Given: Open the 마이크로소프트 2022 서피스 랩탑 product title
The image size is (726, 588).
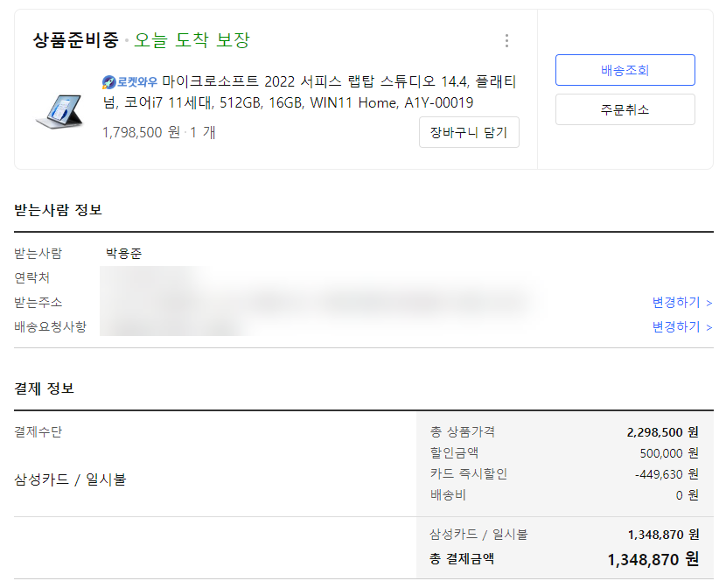Looking at the screenshot, I should (x=310, y=92).
